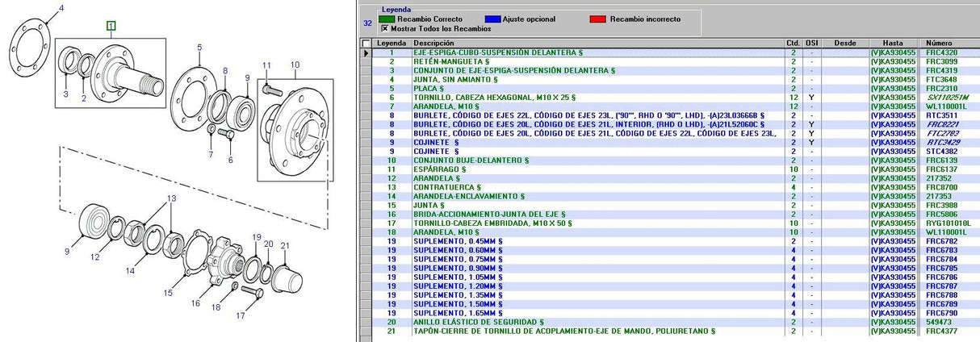
Task: Toggle the Mostrar Todos los Recambios checkbox
Action: pyautogui.click(x=384, y=27)
